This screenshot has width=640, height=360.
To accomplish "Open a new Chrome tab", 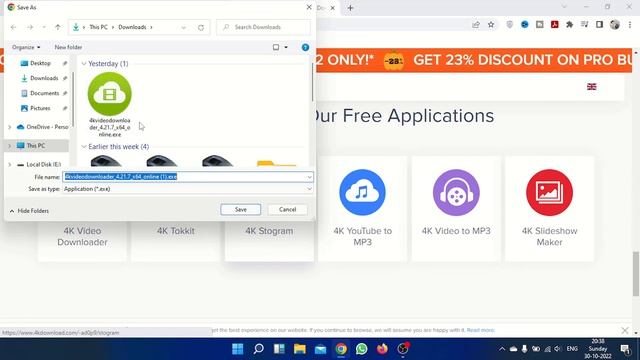I will click(350, 8).
